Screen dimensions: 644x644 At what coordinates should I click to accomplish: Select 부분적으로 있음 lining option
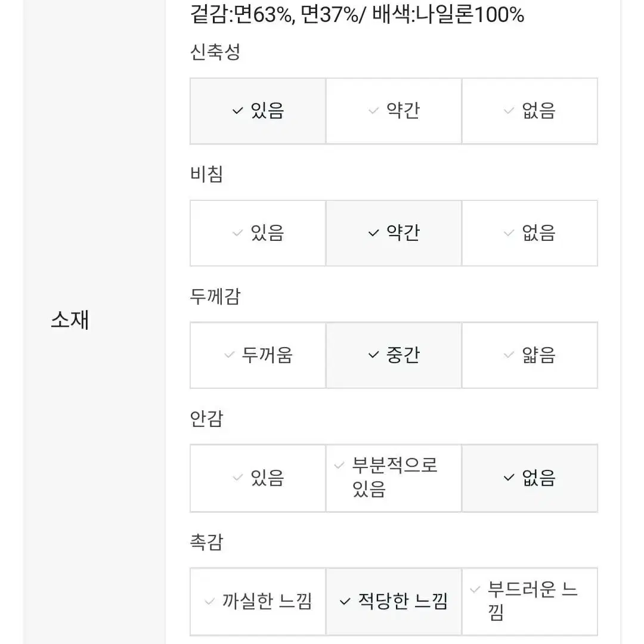(x=394, y=478)
